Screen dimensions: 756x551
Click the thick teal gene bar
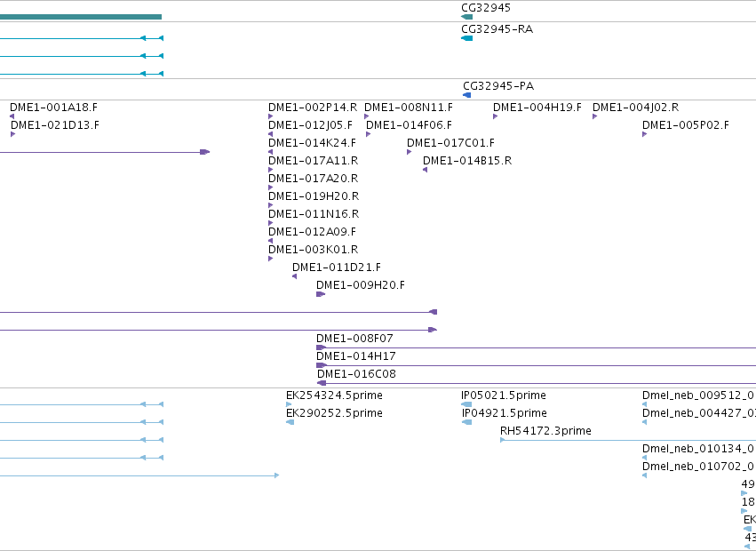[x=81, y=17]
